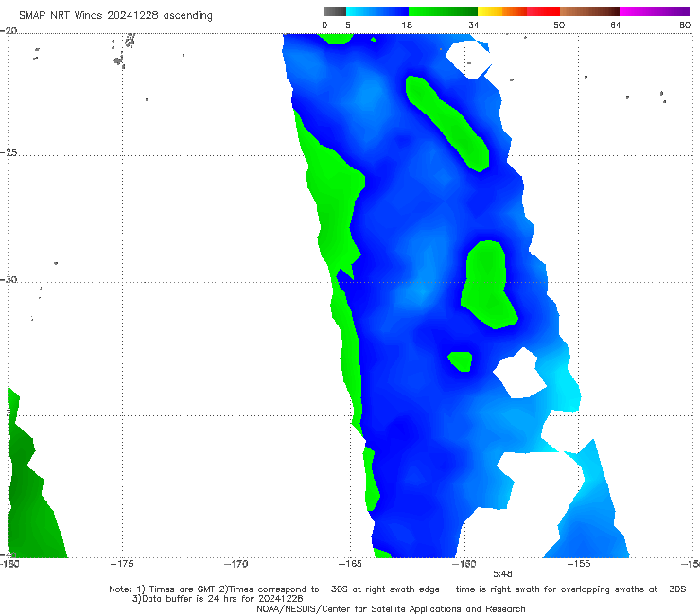The width and height of the screenshot is (700, 615).
Task: Click the swath time label '5:48'
Action: click(x=502, y=574)
